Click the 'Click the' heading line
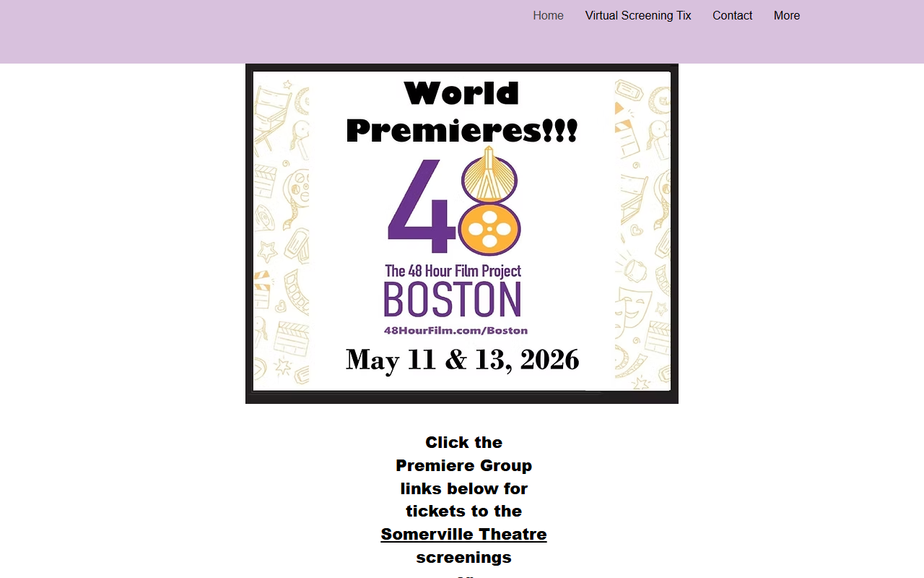Viewport: 924px width, 578px height. 463,442
